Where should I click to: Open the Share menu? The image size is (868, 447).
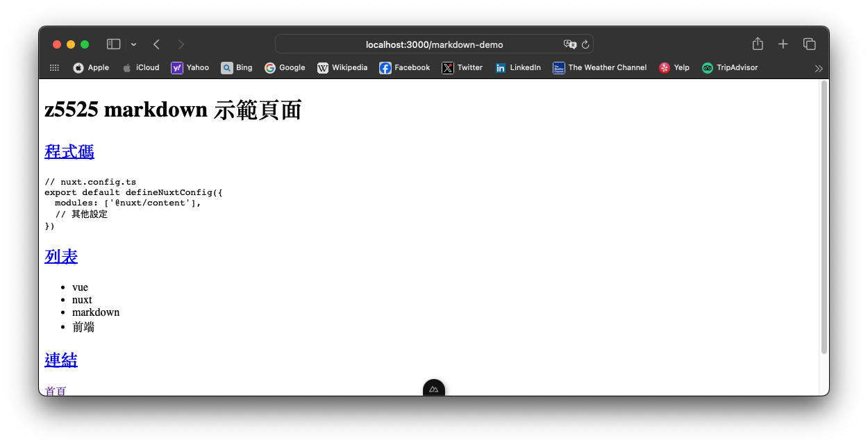757,43
